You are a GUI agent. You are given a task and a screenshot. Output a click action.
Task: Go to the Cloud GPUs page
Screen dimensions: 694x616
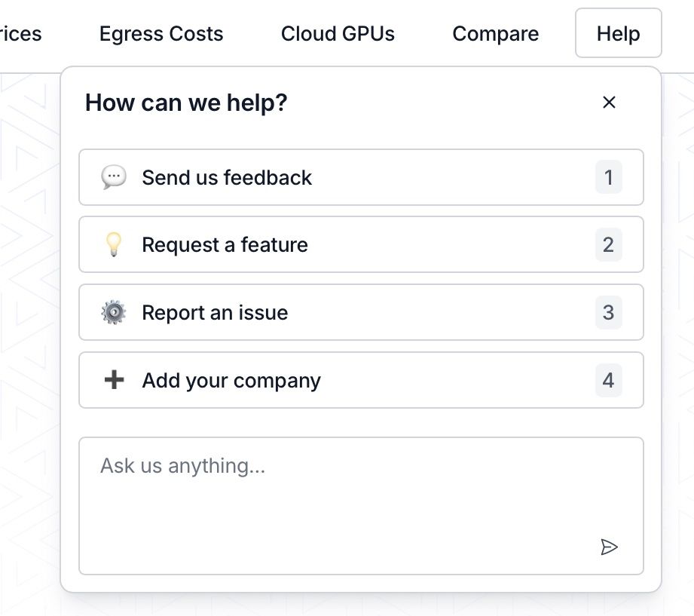pyautogui.click(x=338, y=34)
